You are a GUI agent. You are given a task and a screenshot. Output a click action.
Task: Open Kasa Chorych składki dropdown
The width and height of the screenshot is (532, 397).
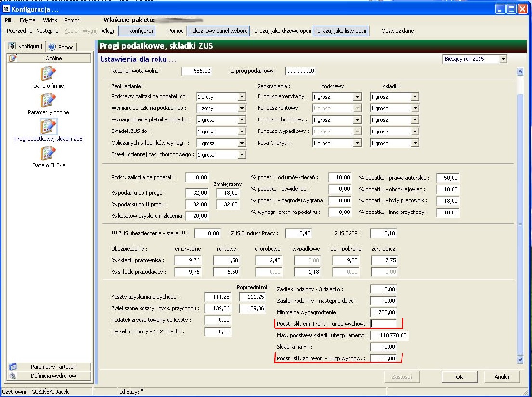pos(415,143)
